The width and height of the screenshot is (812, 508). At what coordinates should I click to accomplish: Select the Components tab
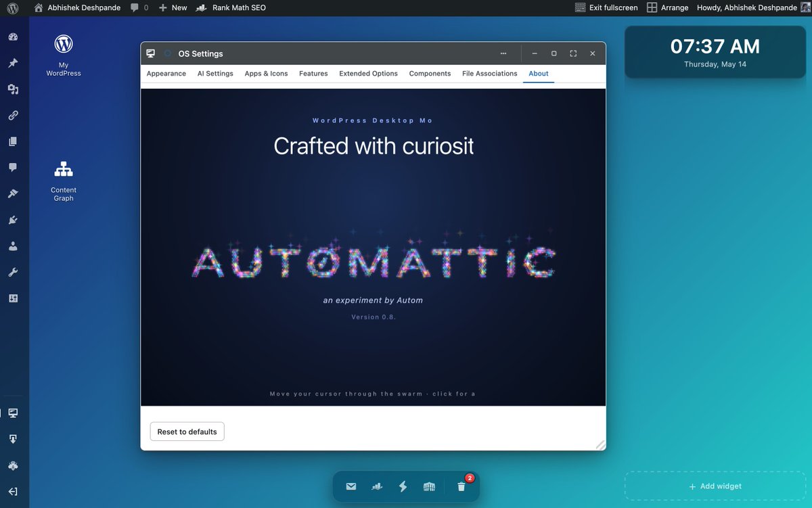[430, 73]
